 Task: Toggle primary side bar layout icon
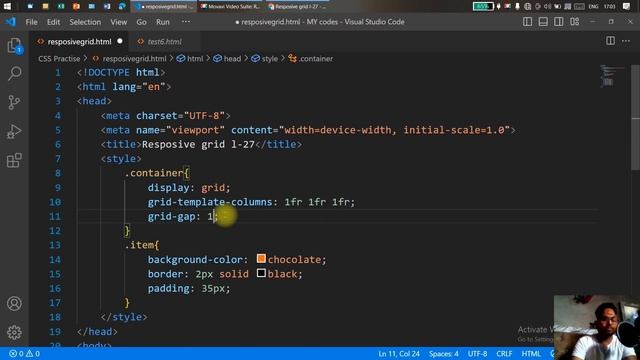point(527,22)
